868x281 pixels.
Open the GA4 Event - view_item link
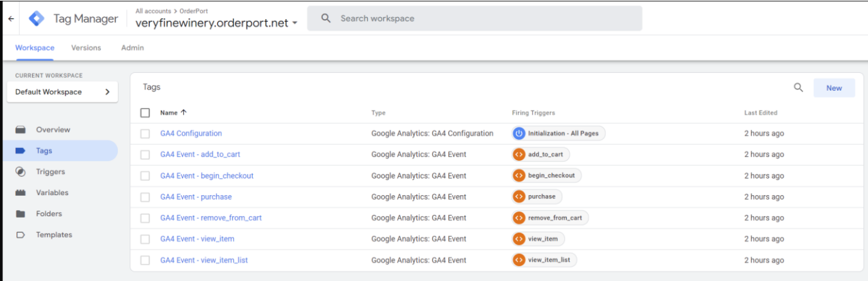[197, 239]
